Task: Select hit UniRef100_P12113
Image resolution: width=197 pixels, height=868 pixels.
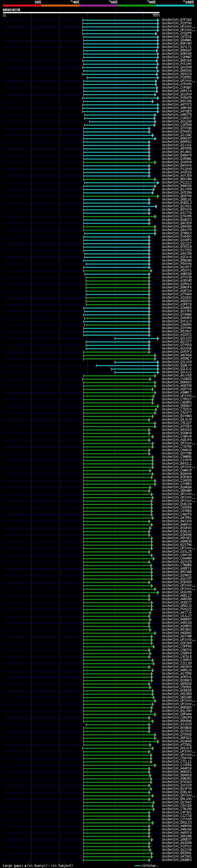Action: (x=177, y=182)
